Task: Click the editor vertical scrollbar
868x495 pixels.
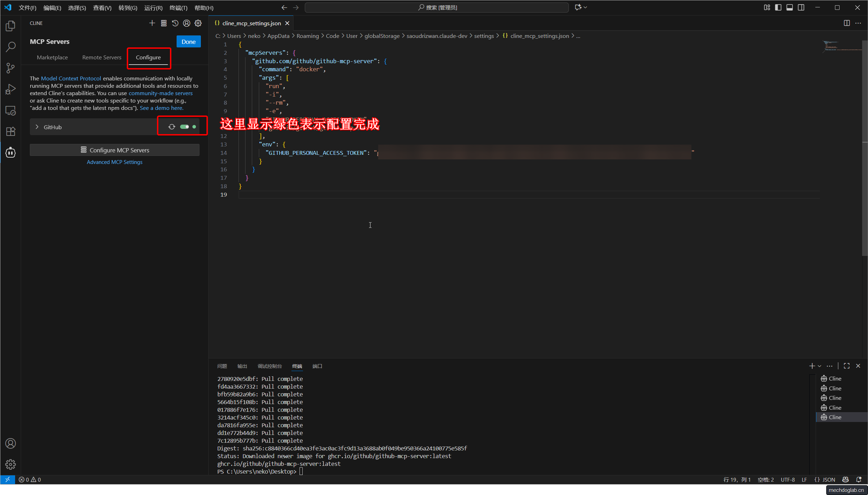Action: point(864,147)
